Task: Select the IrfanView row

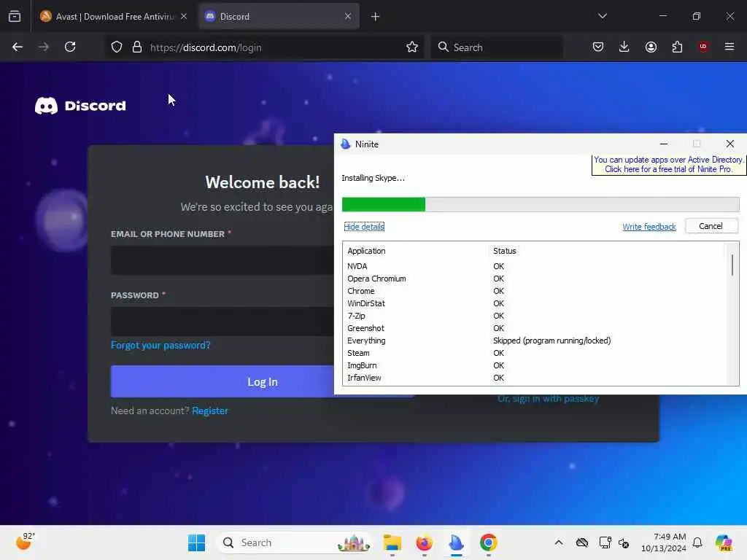Action: (535, 378)
